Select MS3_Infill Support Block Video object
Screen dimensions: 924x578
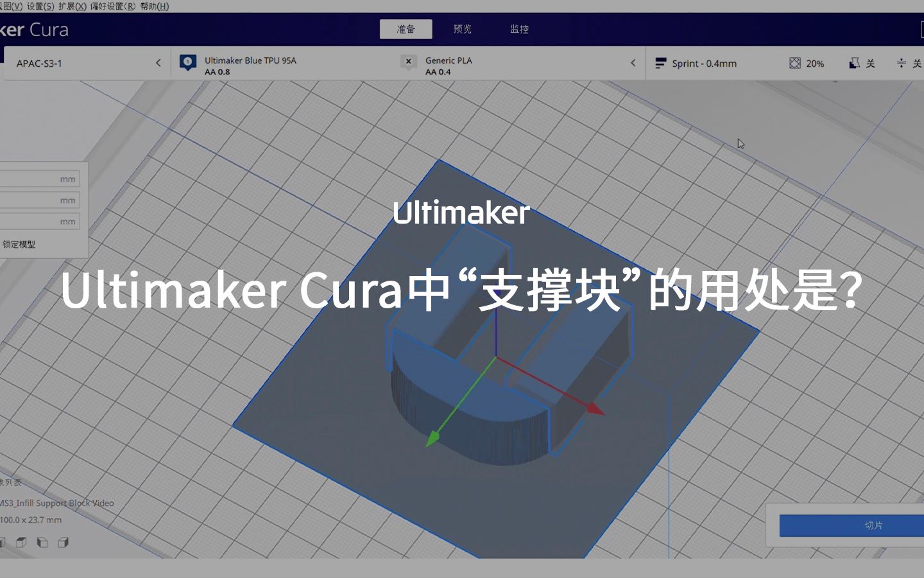[57, 503]
